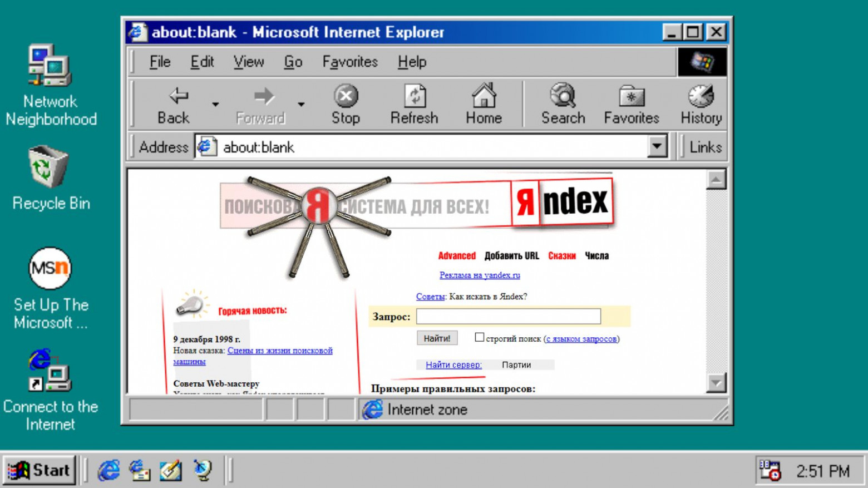Go to the Home page
The height and width of the screenshot is (488, 868).
click(x=484, y=105)
